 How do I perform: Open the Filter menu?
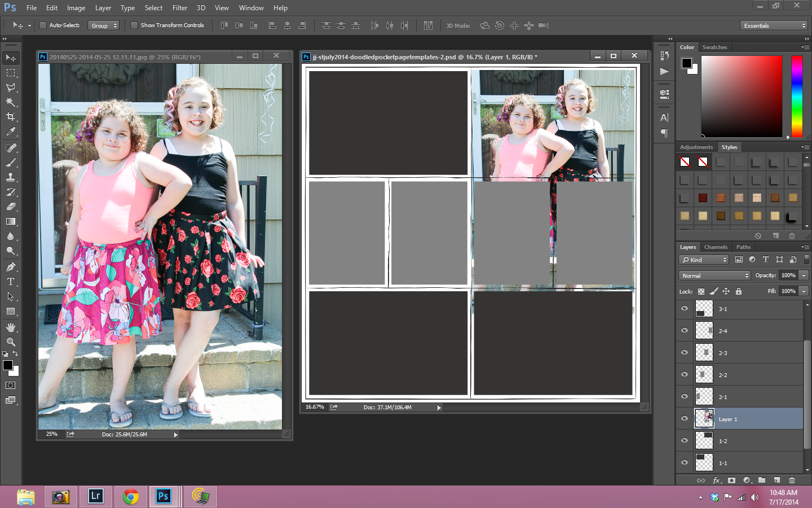pos(180,8)
